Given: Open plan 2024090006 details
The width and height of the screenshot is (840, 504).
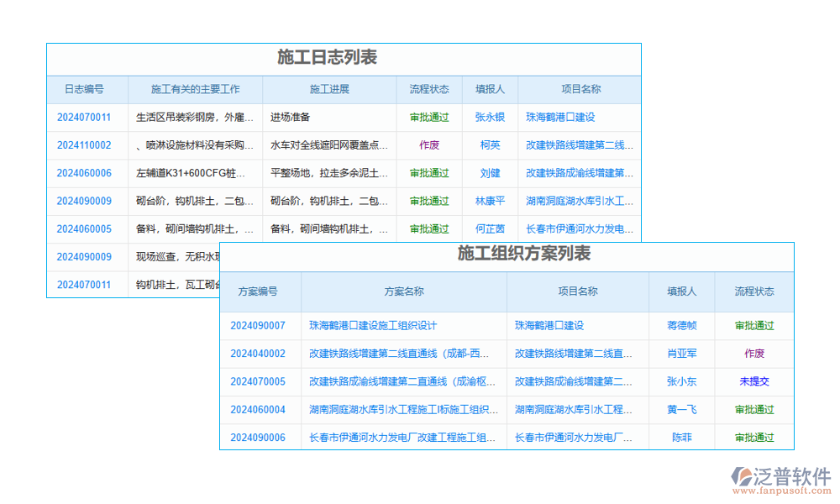Looking at the screenshot, I should coord(259,437).
